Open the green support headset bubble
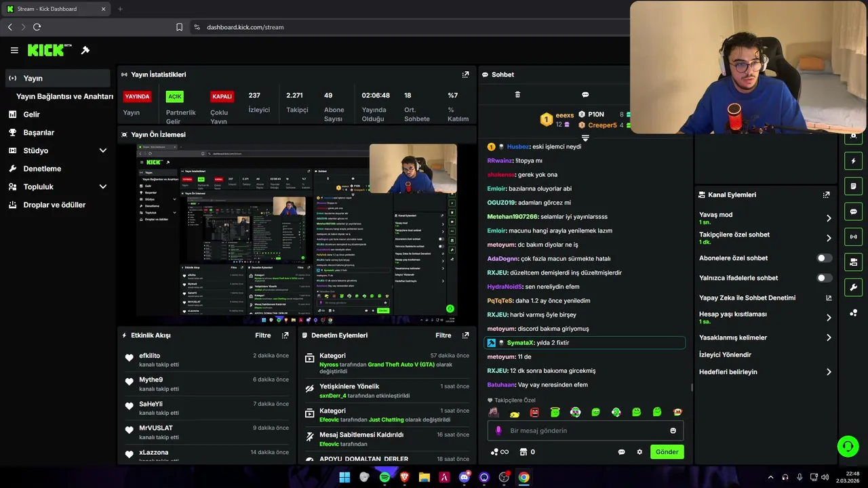 coord(848,446)
